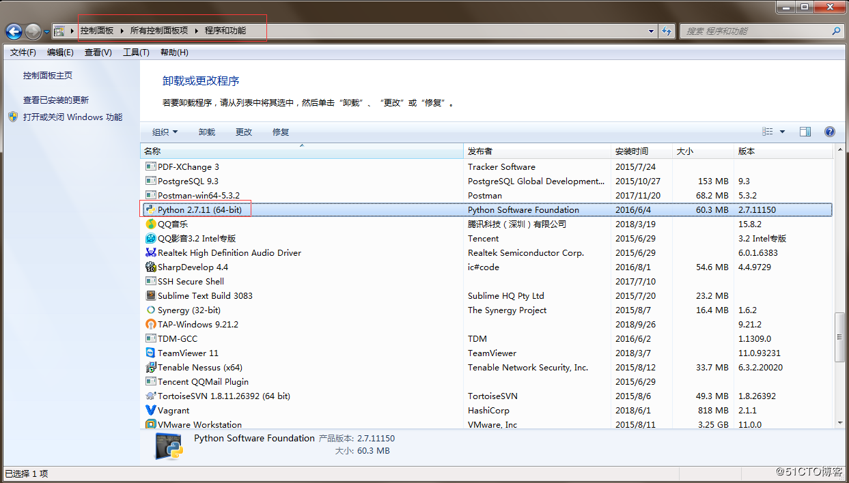This screenshot has width=849, height=483.
Task: Expand the address bar history dropdown
Action: click(651, 31)
